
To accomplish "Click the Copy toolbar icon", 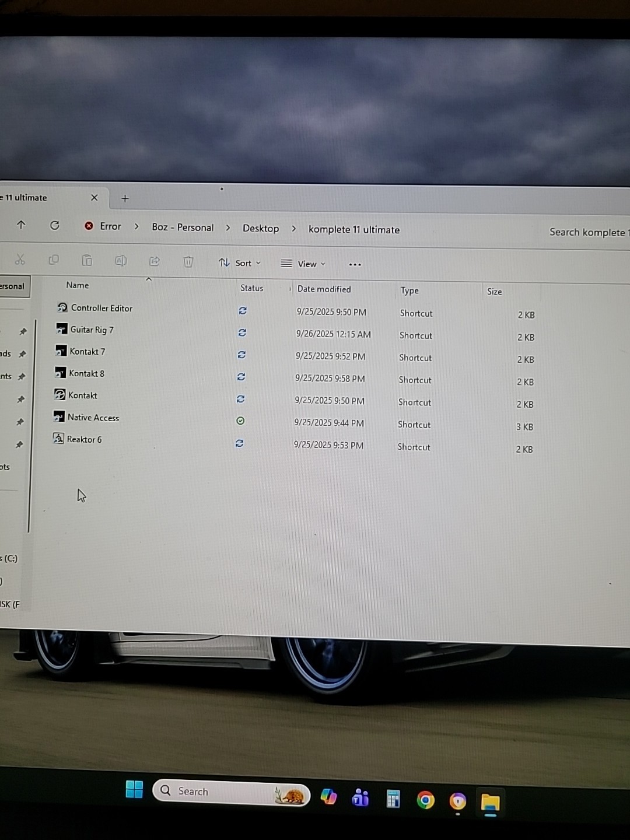I will (x=54, y=260).
